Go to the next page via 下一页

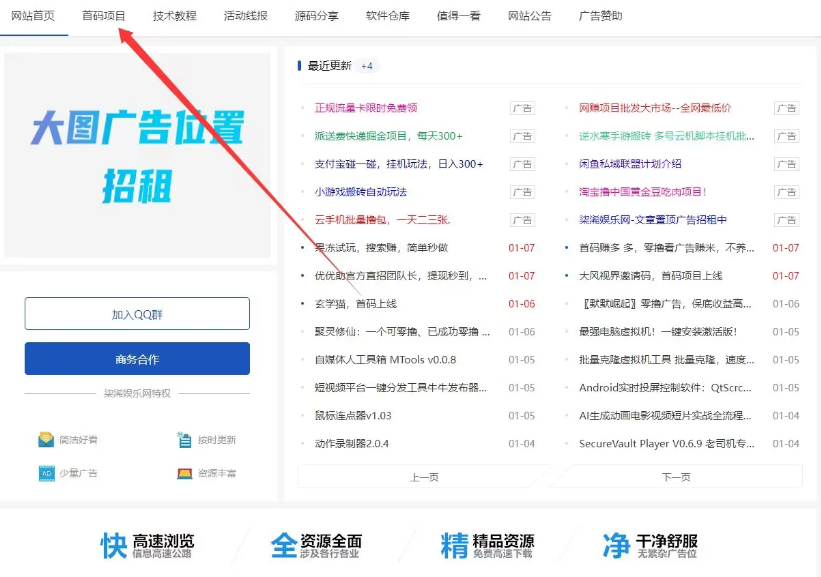676,477
